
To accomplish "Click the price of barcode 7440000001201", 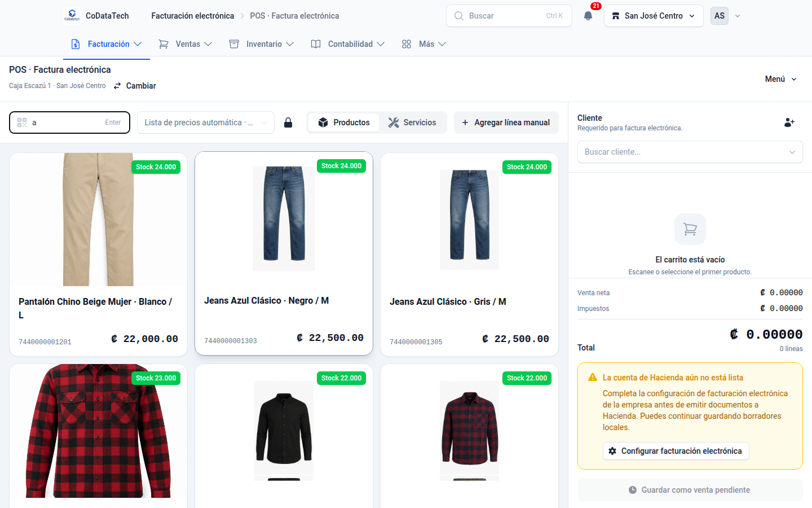I will (145, 339).
